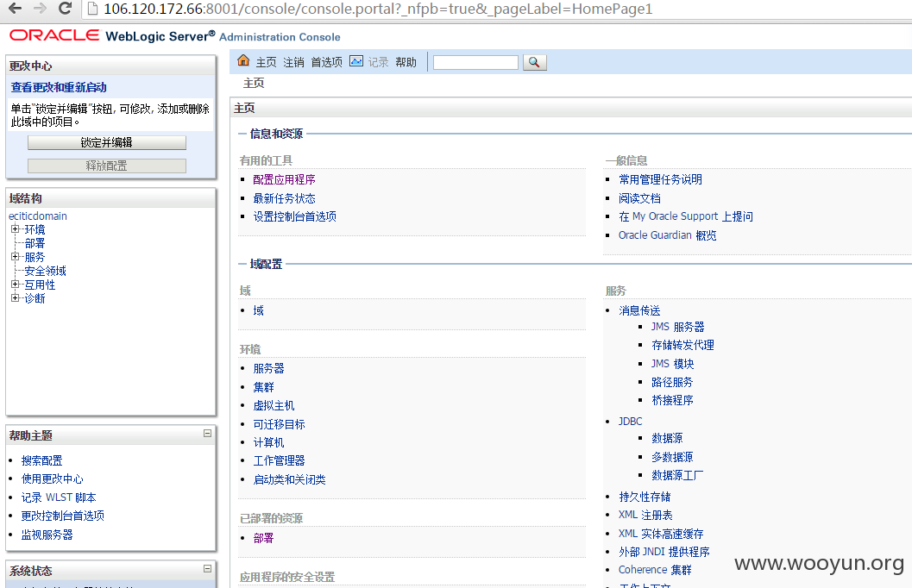
Task: Open 集群 link
Action: tap(263, 387)
